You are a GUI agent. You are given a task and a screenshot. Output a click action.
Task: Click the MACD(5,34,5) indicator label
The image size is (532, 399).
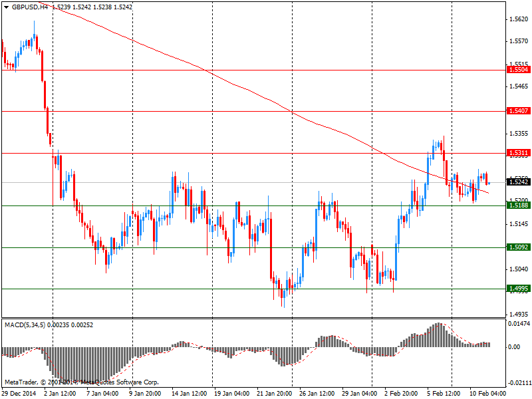[x=25, y=325]
